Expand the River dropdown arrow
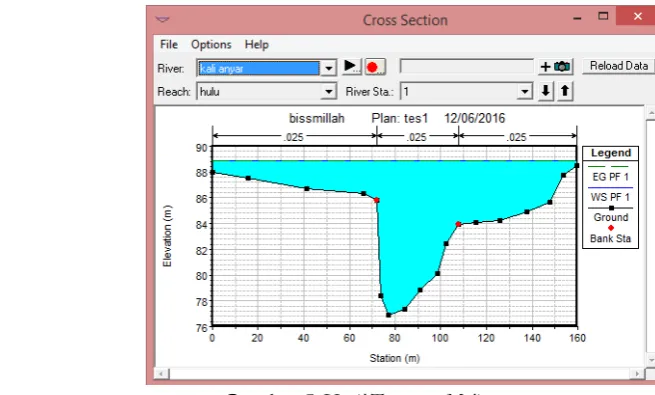 point(329,68)
